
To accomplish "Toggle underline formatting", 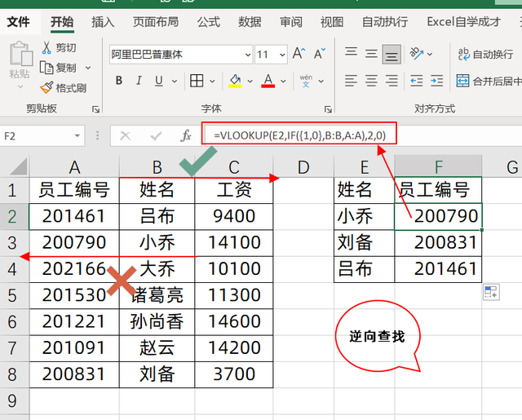I will [x=159, y=81].
